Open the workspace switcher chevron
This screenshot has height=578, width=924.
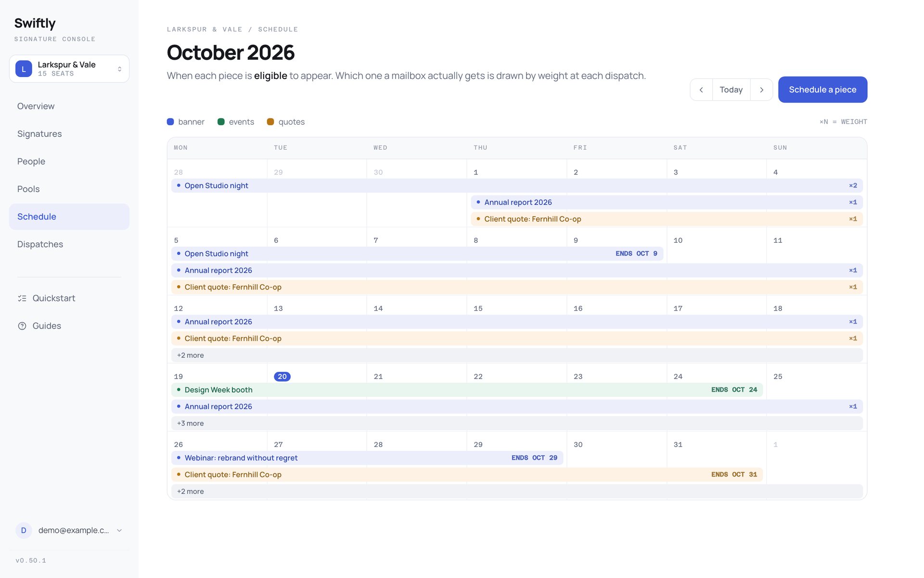[119, 69]
